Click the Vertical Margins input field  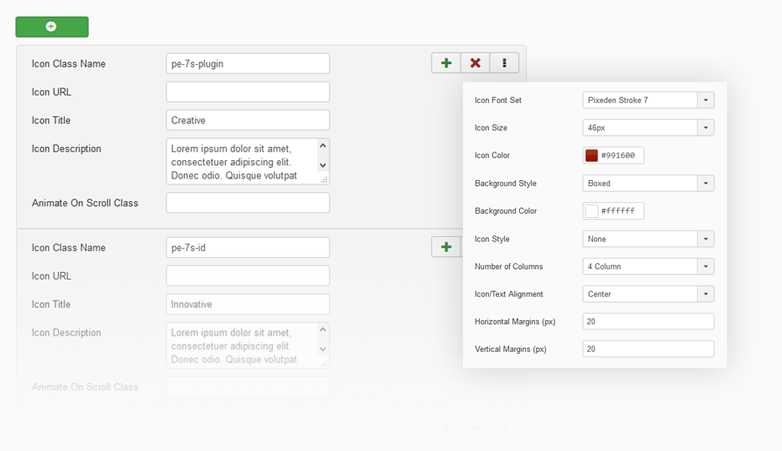pos(647,349)
